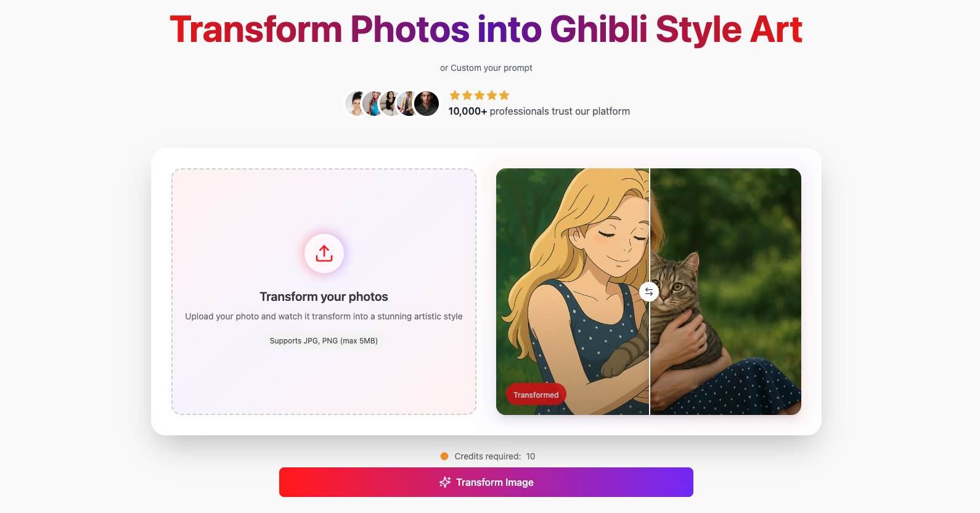Click the Transform Image gradient button
Screen dimensions: 980x513
pos(486,482)
